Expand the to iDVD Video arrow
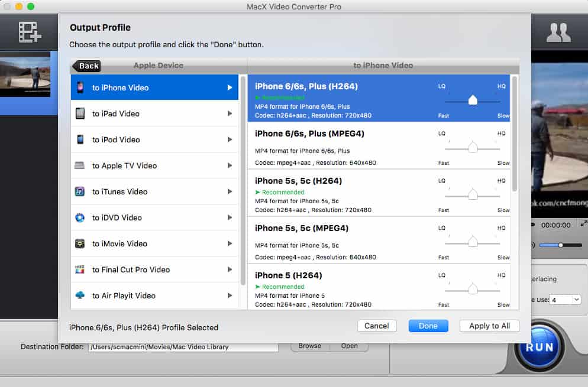This screenshot has width=588, height=387. 230,217
